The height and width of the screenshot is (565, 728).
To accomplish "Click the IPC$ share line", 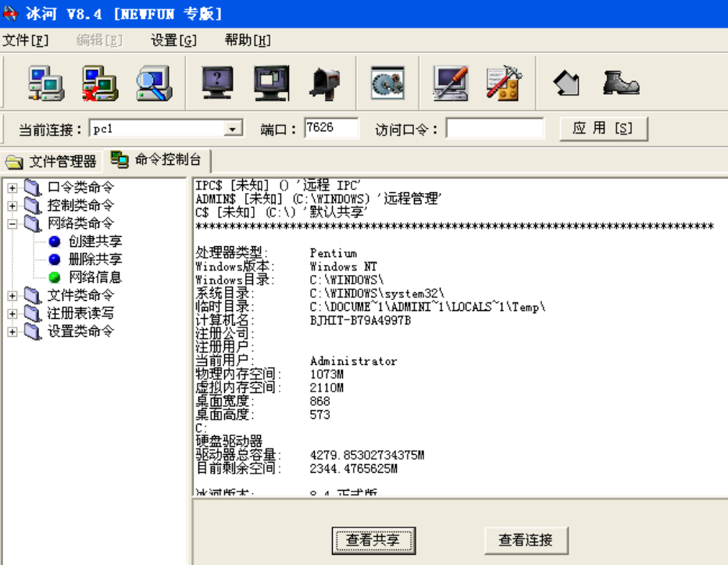I will coord(278,185).
